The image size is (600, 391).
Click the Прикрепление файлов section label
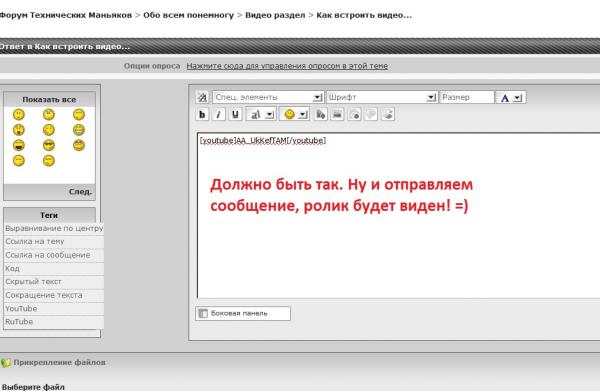[59, 362]
